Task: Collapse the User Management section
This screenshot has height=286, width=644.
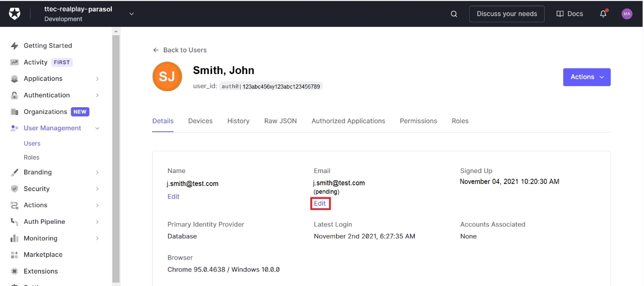Action: (x=97, y=128)
